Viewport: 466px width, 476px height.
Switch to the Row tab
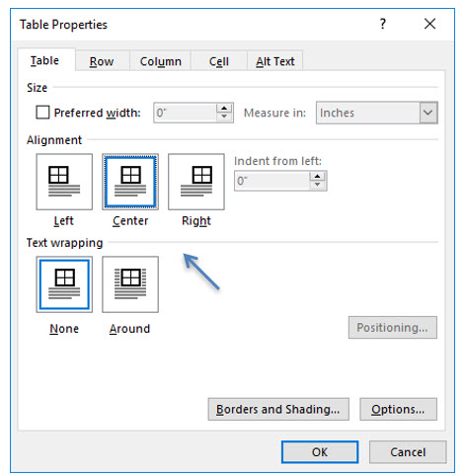pos(102,61)
